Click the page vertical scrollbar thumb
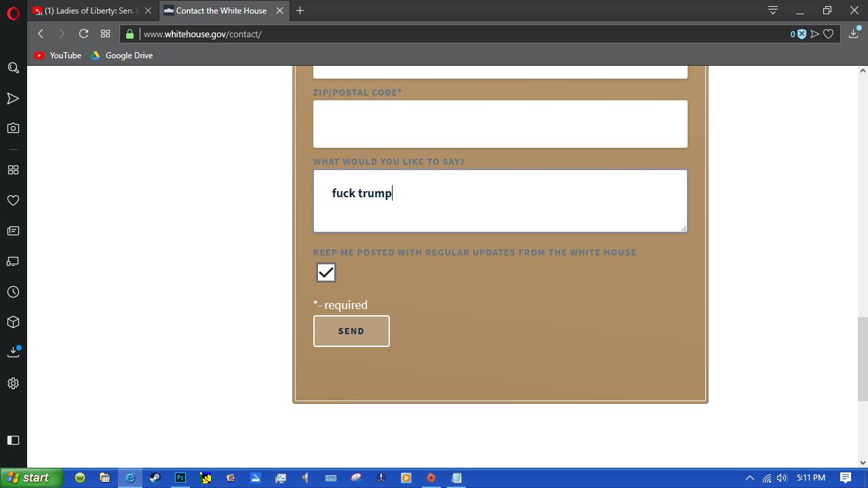This screenshot has width=868, height=488. (863, 359)
